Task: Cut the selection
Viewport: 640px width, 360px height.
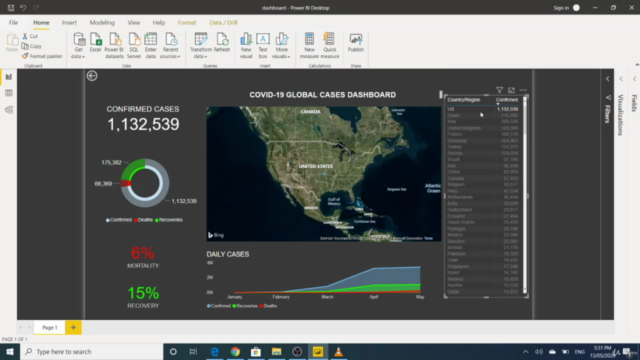Action: (30, 36)
